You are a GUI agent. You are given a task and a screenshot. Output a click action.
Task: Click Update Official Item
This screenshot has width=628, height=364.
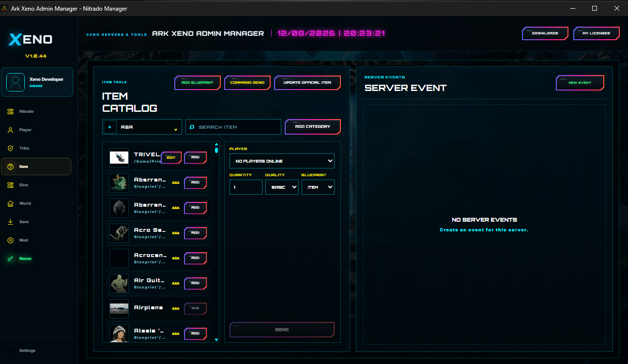coord(307,83)
